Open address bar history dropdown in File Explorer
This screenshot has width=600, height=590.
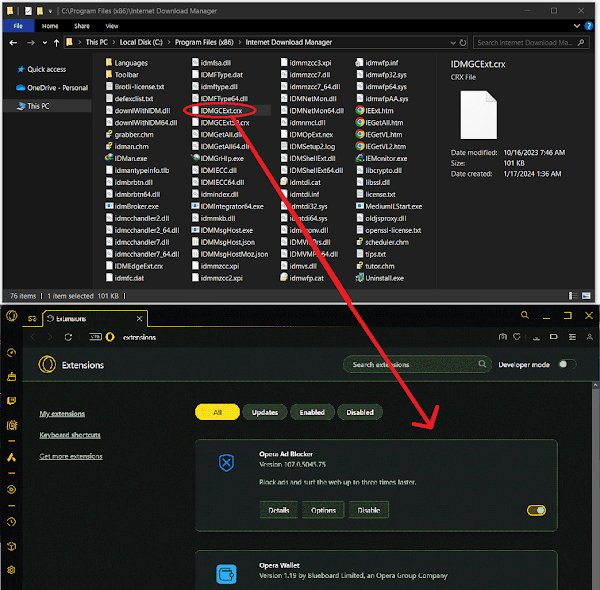(453, 42)
